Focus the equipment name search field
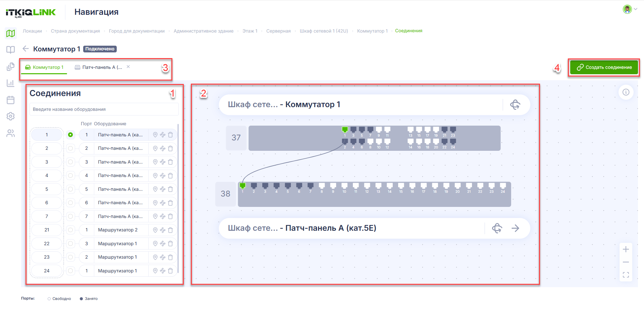644x309 pixels. 104,109
